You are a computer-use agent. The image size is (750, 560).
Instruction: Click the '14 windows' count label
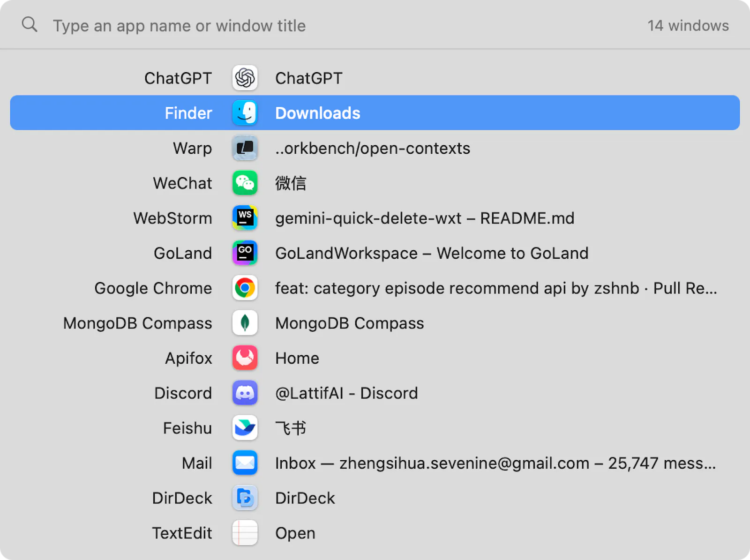point(688,25)
